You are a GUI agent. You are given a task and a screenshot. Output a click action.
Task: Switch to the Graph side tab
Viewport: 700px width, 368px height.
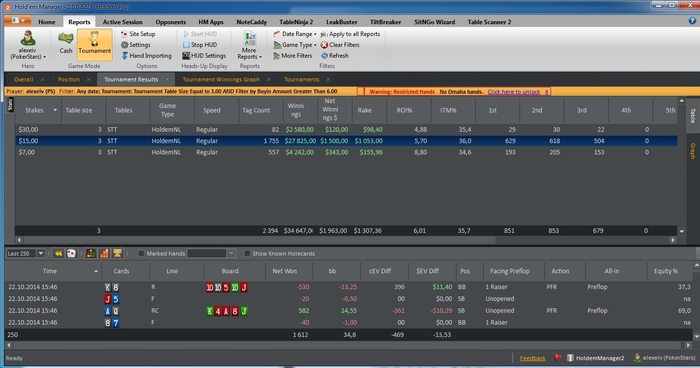coord(693,151)
